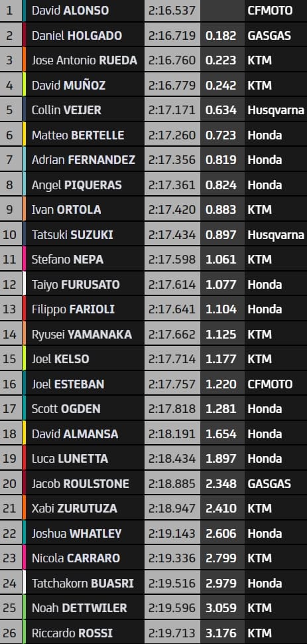
Task: Click rider name David ALONSO
Action: tap(70, 10)
